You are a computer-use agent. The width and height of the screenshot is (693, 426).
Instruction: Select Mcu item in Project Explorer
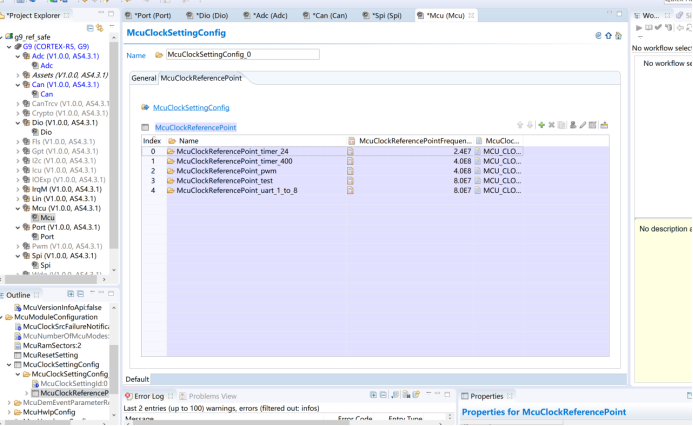(43, 218)
